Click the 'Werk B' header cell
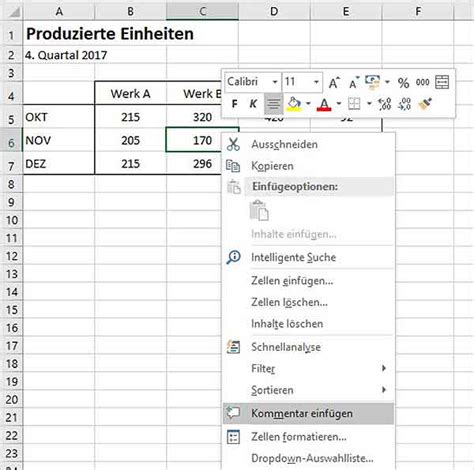Screen dimensions: 474x470 (x=194, y=94)
